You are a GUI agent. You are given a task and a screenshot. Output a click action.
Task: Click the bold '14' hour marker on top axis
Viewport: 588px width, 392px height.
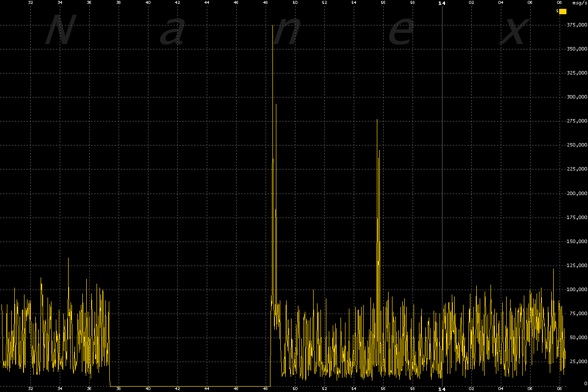tap(442, 3)
